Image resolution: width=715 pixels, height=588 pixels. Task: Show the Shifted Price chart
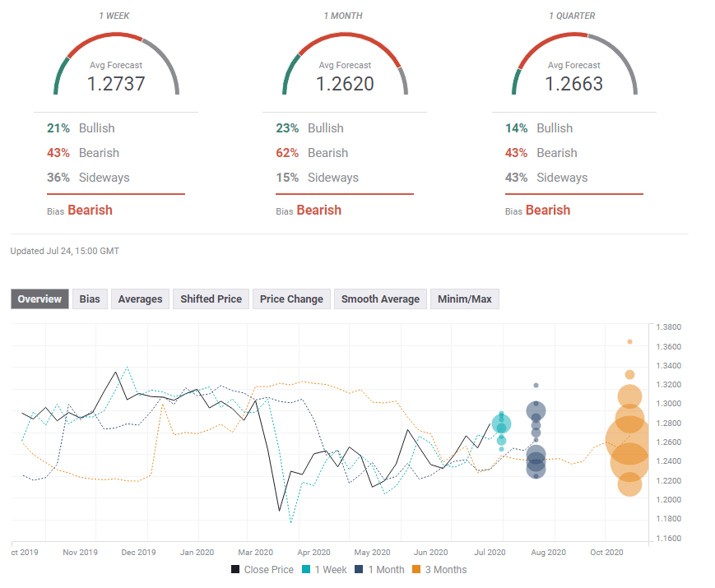211,299
